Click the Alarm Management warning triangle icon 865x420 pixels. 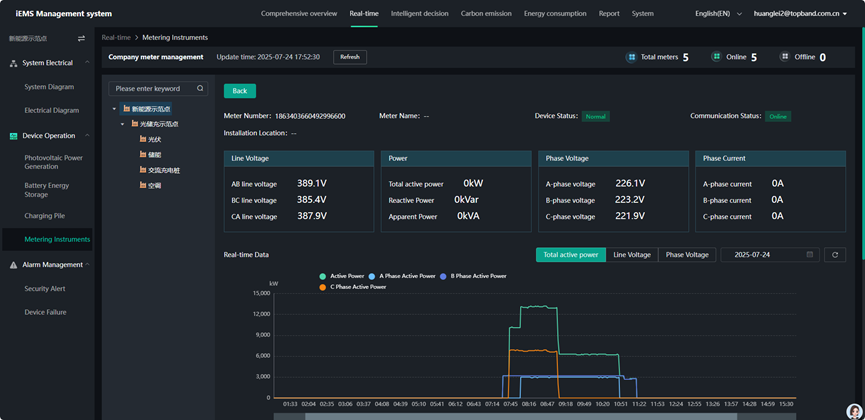pos(14,265)
